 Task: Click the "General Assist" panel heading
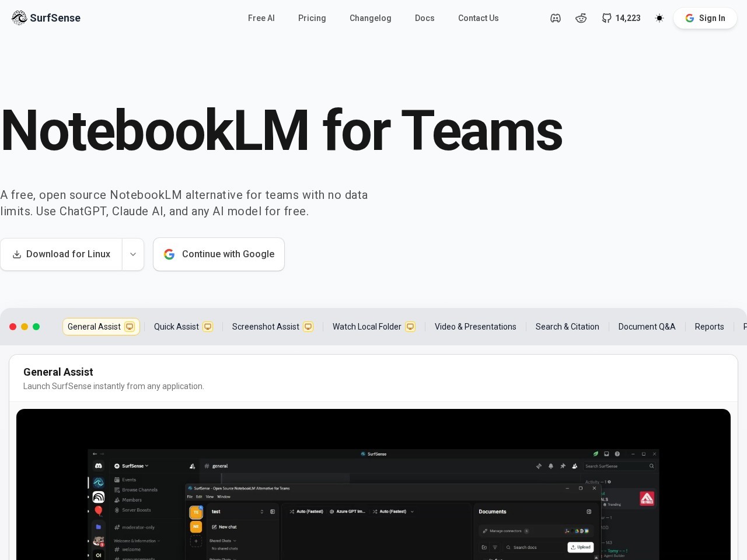click(58, 372)
